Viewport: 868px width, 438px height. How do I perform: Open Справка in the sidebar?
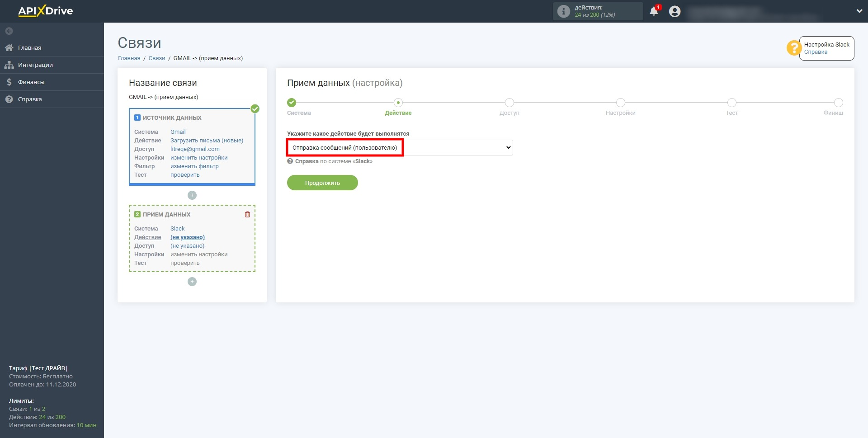point(52,99)
